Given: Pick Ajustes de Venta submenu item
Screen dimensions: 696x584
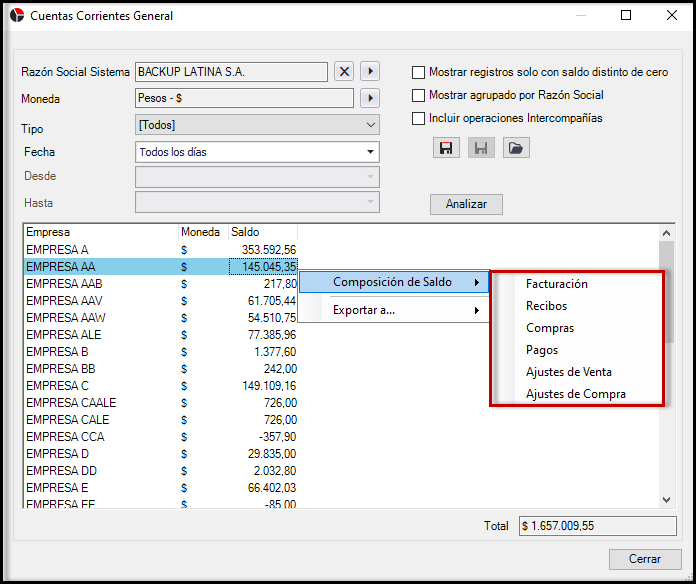Looking at the screenshot, I should click(569, 372).
